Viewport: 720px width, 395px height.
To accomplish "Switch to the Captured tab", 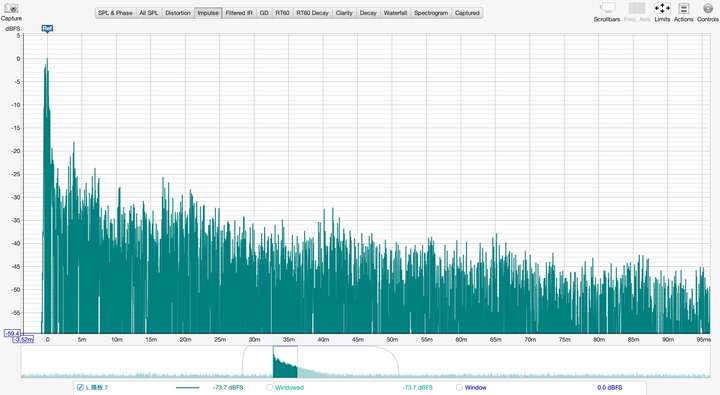I will point(467,13).
